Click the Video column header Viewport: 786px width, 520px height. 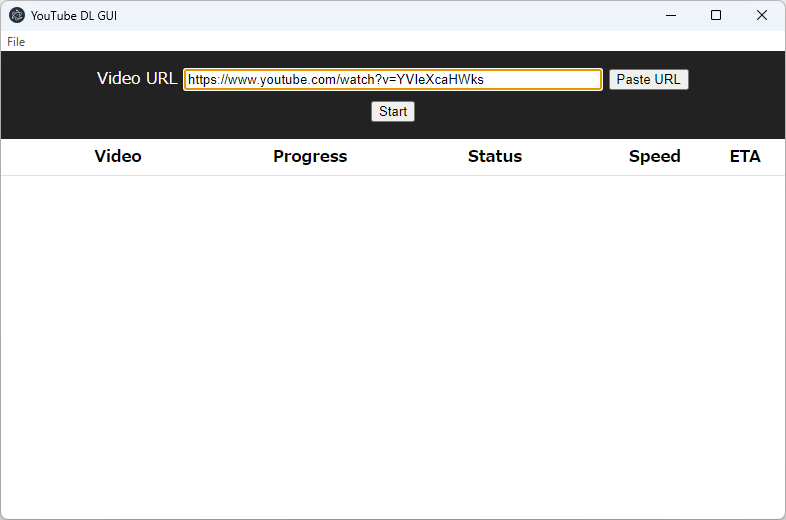click(118, 156)
